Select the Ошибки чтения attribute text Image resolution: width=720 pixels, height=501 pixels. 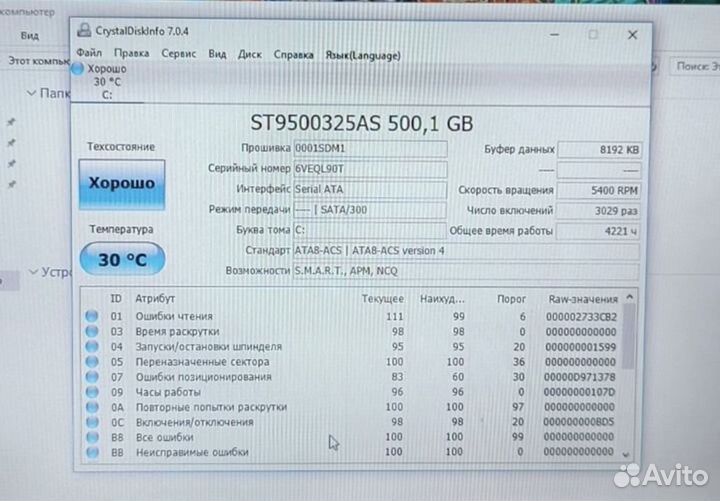(x=174, y=316)
